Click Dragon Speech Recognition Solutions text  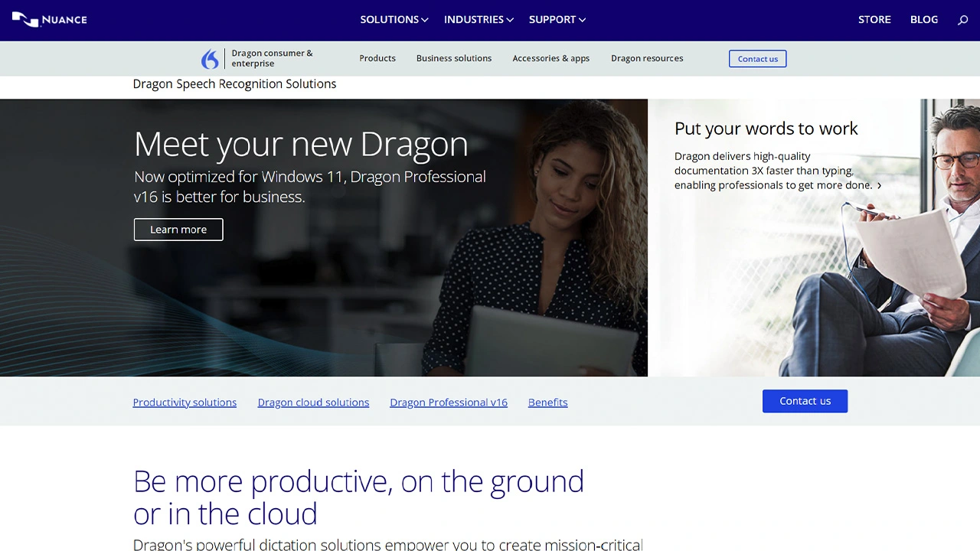[234, 83]
